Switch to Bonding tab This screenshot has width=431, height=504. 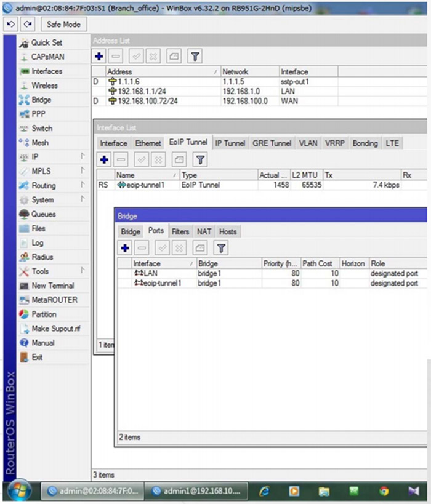click(365, 143)
